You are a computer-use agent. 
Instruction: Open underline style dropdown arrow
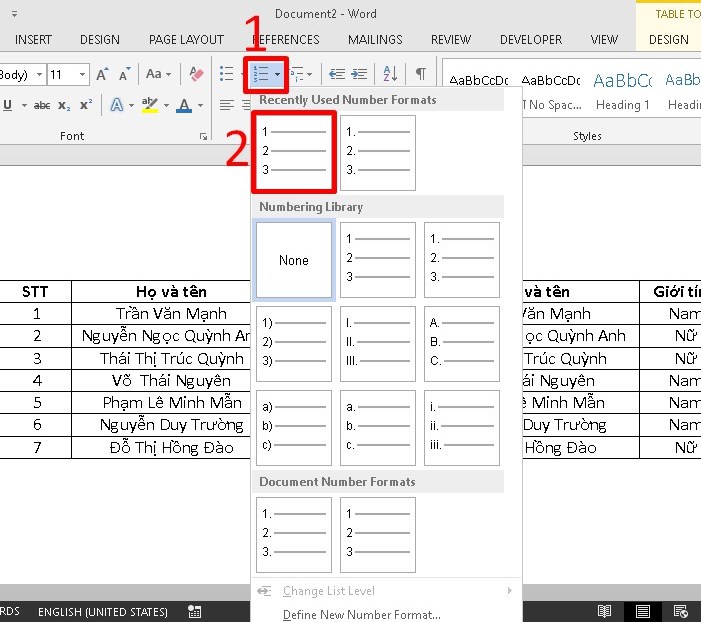click(x=24, y=106)
